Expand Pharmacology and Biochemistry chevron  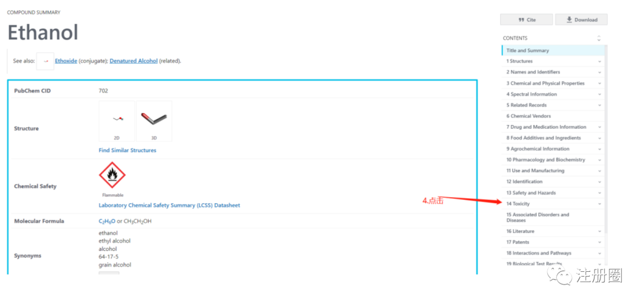pyautogui.click(x=600, y=160)
